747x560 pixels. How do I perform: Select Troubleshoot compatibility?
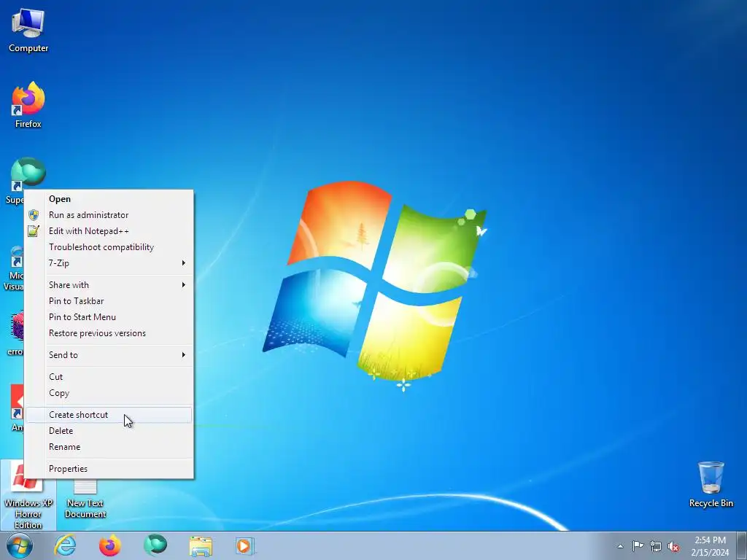click(x=109, y=247)
